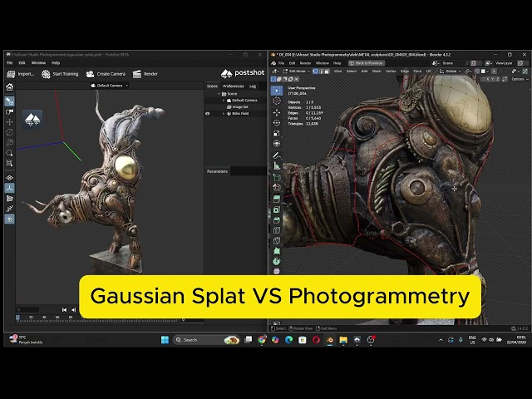Toggle the axes display icon in Postshot sidebar
This screenshot has height=399, width=532.
coord(9,188)
